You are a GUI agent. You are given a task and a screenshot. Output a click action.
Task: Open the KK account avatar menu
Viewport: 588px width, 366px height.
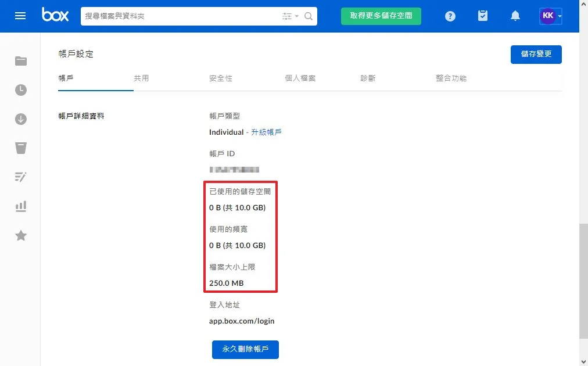coord(550,16)
